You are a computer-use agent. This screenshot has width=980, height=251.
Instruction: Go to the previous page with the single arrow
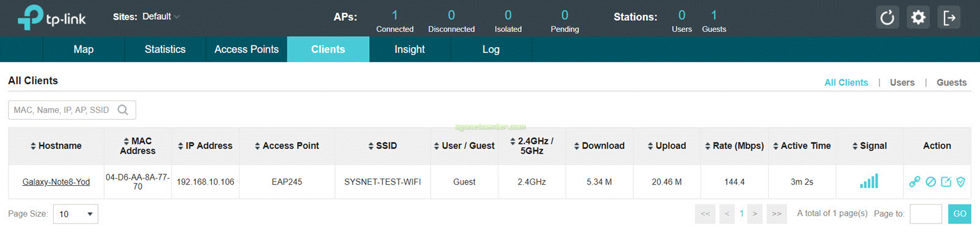click(727, 214)
